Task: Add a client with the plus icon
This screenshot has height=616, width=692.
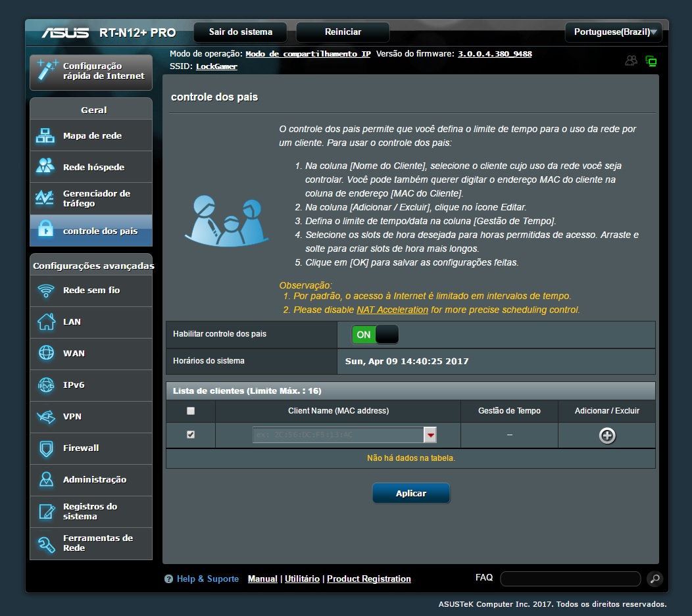Action: click(606, 435)
